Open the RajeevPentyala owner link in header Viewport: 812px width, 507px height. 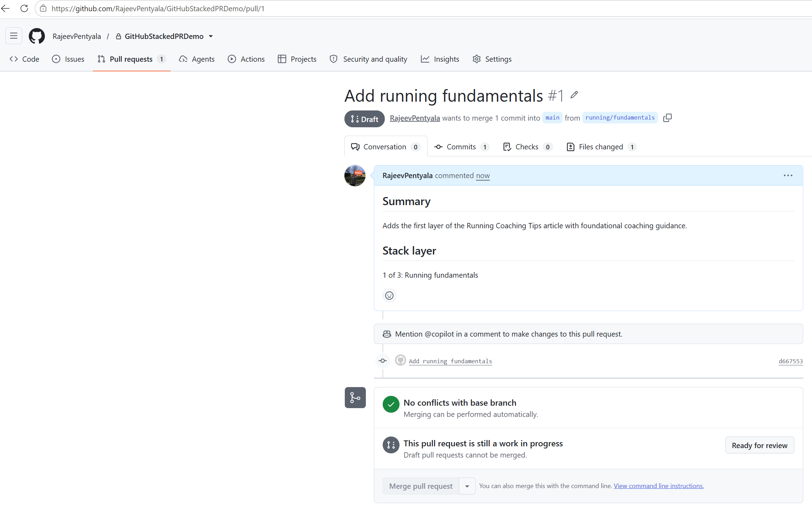(77, 36)
